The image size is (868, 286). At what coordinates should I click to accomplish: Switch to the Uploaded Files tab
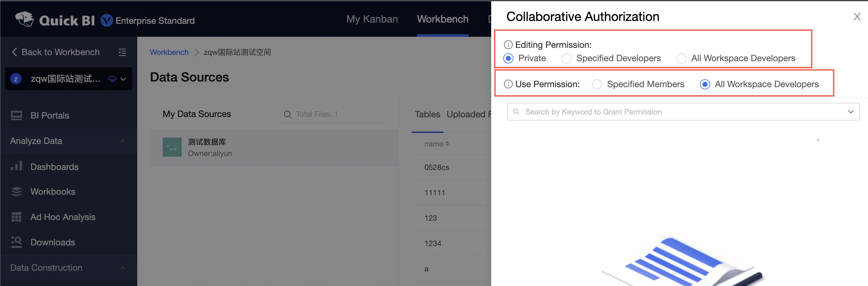469,114
